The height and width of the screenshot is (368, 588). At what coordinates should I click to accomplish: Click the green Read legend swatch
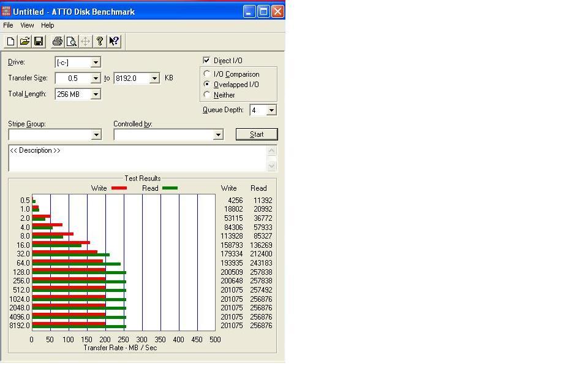170,188
